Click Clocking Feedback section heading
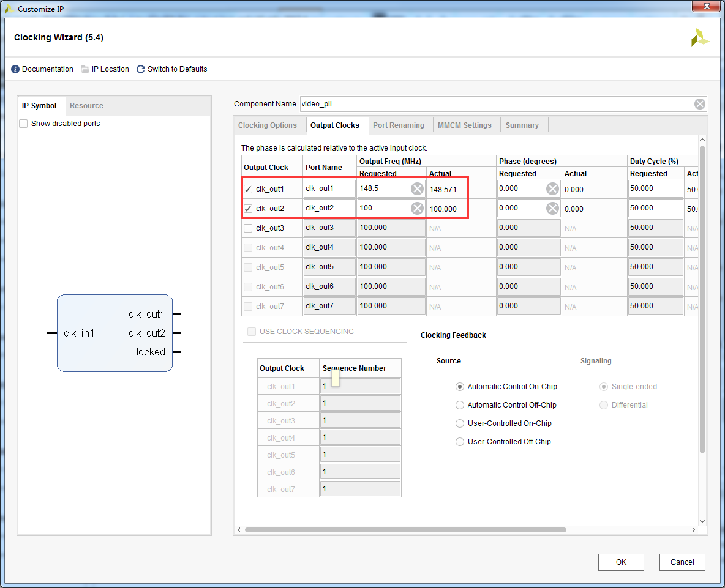 453,335
